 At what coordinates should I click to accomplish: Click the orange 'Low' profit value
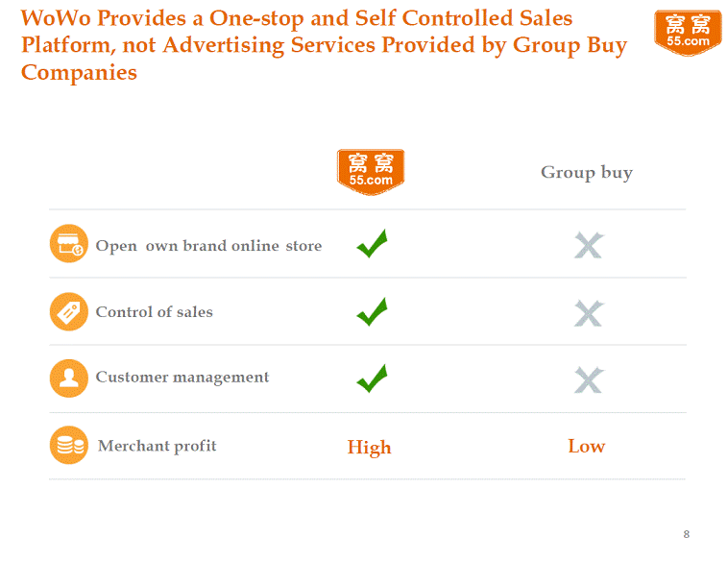[586, 446]
